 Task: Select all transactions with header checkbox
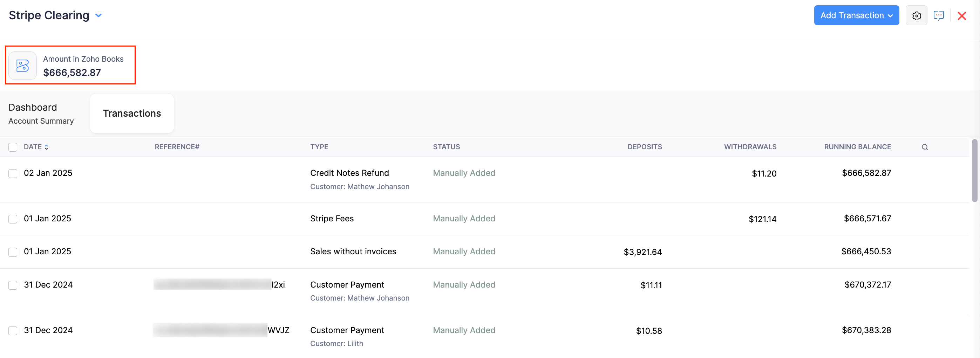pyautogui.click(x=13, y=147)
